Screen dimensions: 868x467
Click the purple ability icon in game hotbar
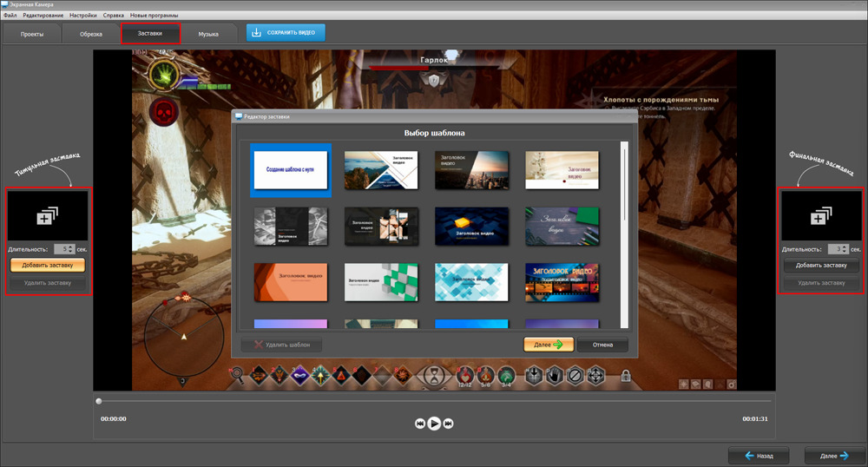tap(300, 376)
